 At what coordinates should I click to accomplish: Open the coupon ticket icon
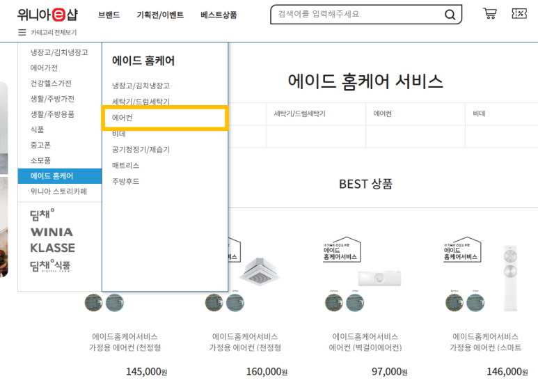pyautogui.click(x=519, y=14)
